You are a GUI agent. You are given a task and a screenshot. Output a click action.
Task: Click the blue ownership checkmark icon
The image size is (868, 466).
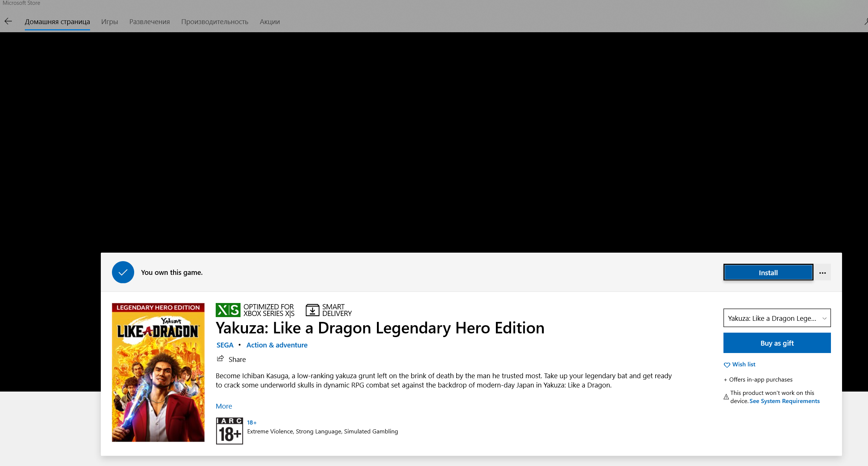(x=123, y=272)
